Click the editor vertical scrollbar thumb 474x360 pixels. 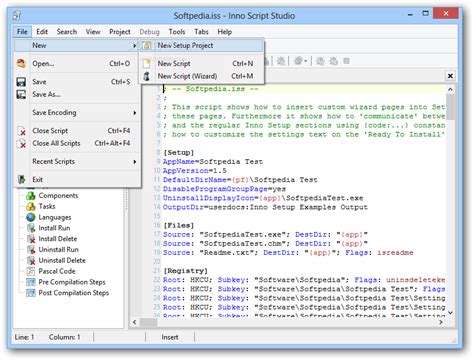(450, 107)
